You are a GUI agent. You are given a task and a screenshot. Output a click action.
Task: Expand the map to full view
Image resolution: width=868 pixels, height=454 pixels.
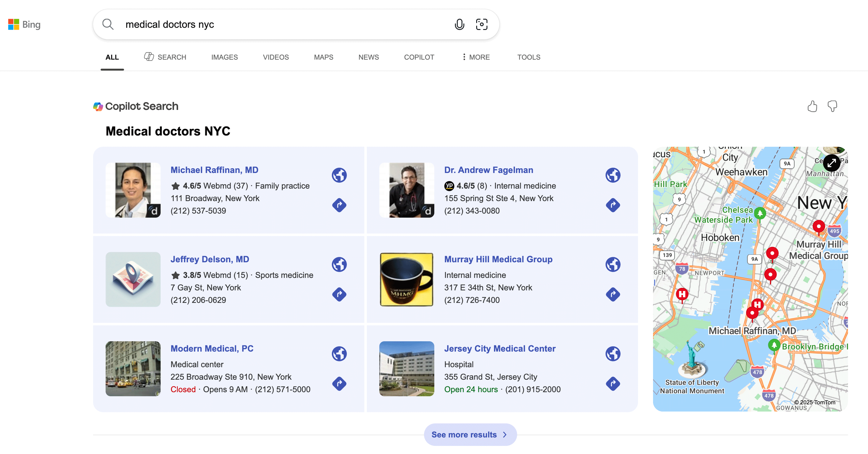831,163
